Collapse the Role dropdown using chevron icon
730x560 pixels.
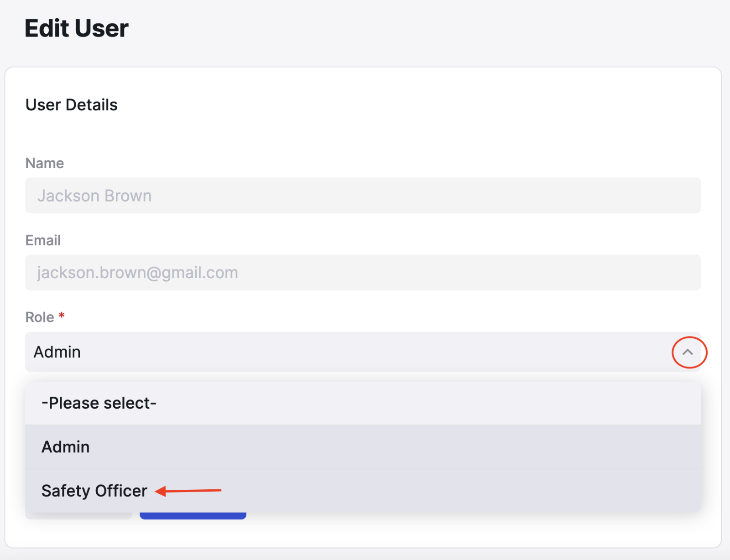pyautogui.click(x=688, y=352)
